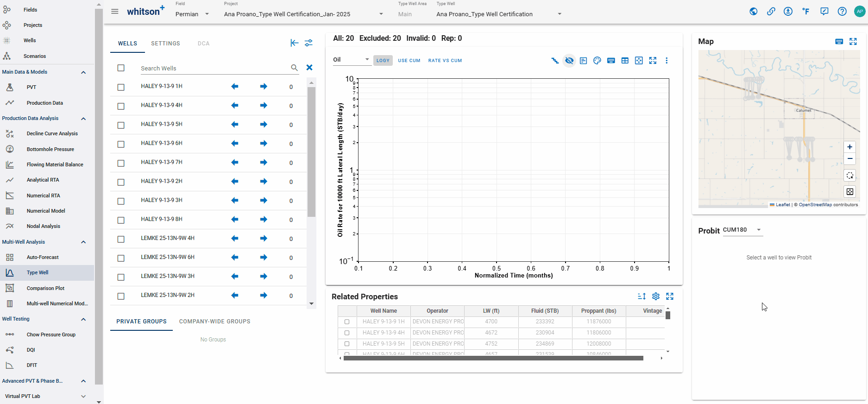Screen dimensions: 868x404
Task: Collapse the Multi-Well Analysis section
Action: point(83,242)
